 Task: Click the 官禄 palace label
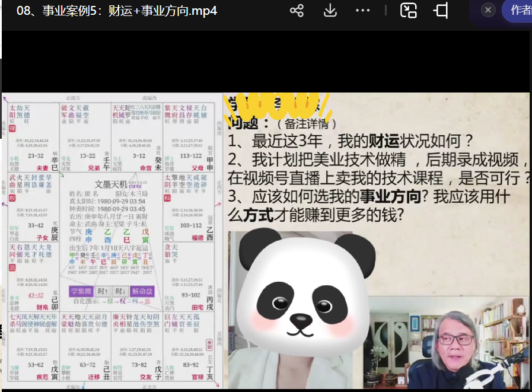click(196, 377)
